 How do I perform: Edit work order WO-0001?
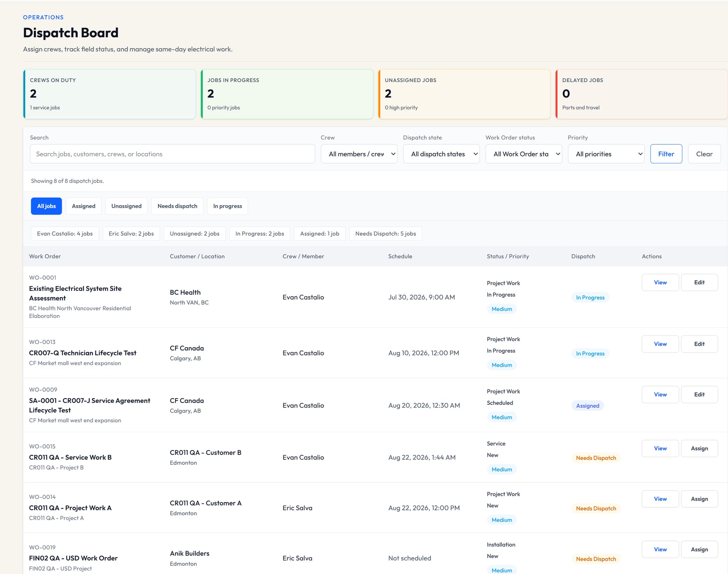point(699,282)
